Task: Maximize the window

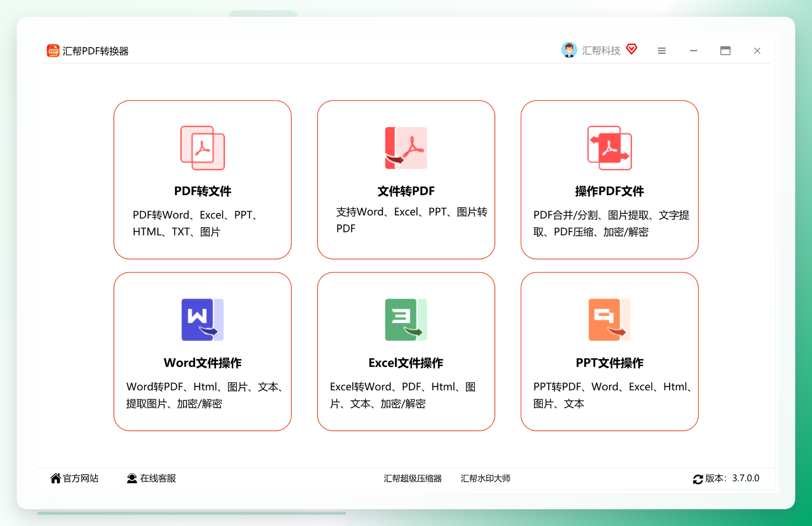Action: click(x=725, y=51)
